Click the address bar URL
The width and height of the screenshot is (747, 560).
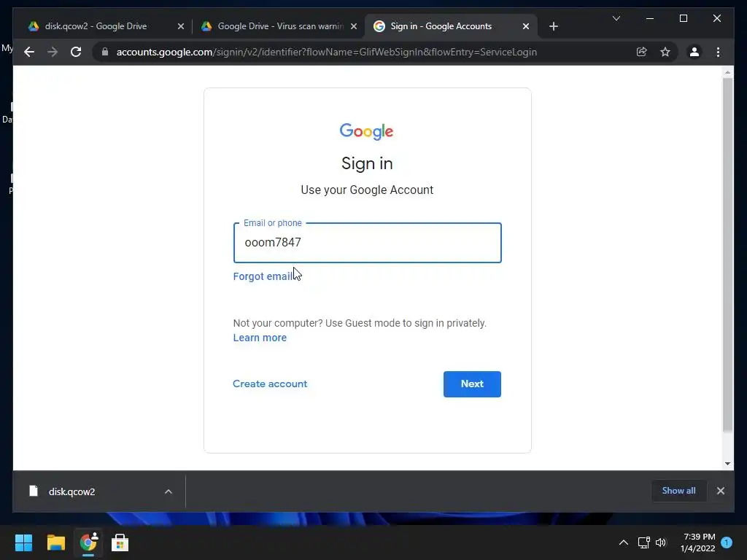tap(326, 52)
